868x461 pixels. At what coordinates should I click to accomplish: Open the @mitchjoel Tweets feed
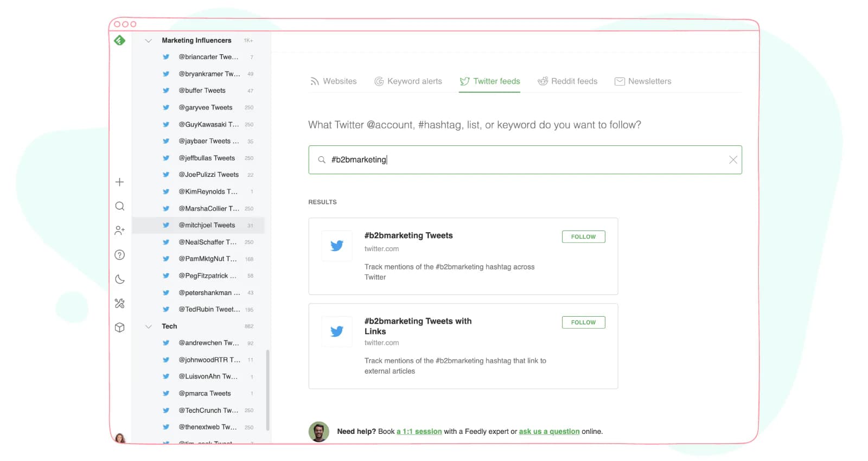point(199,226)
